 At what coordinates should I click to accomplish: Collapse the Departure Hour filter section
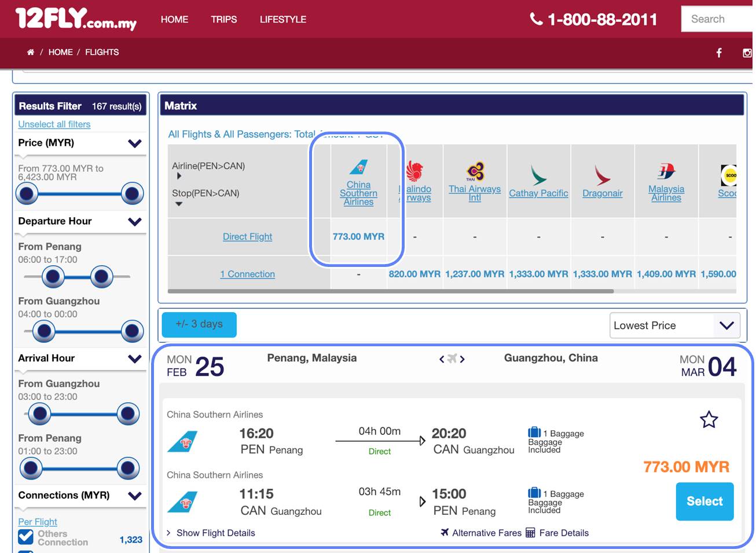point(135,222)
